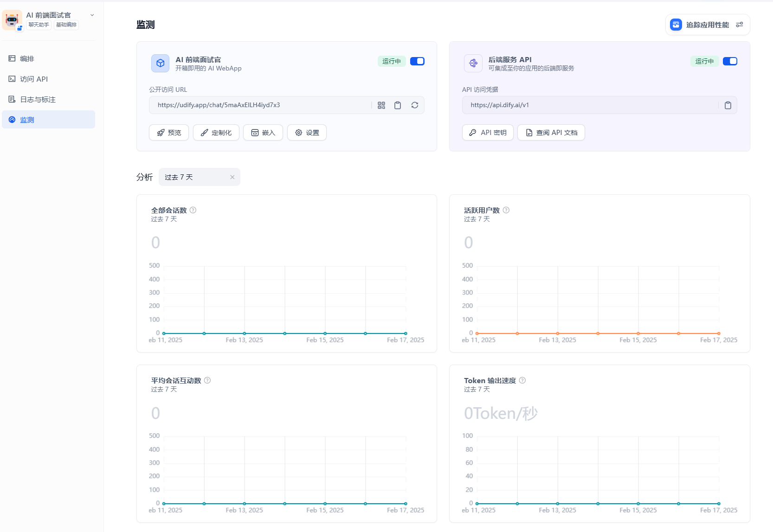773x532 pixels.
Task: Click the 基础编排 tag under app name
Action: coord(66,25)
